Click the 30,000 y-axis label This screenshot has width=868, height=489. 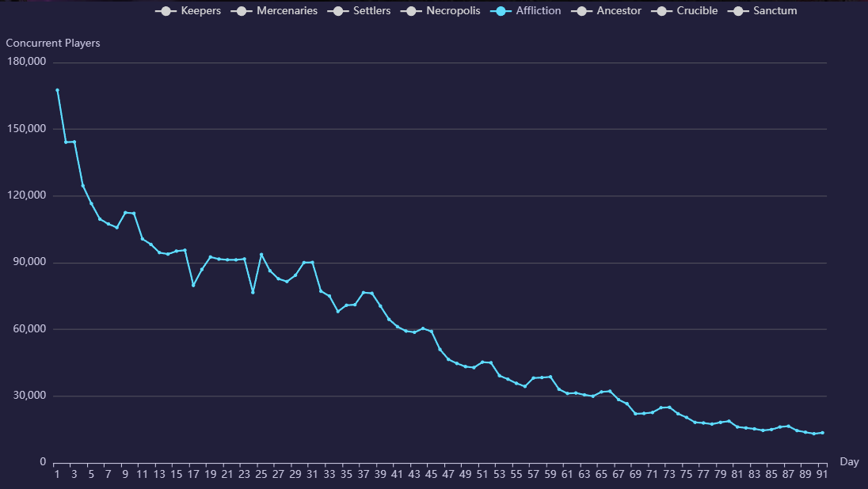(29, 395)
